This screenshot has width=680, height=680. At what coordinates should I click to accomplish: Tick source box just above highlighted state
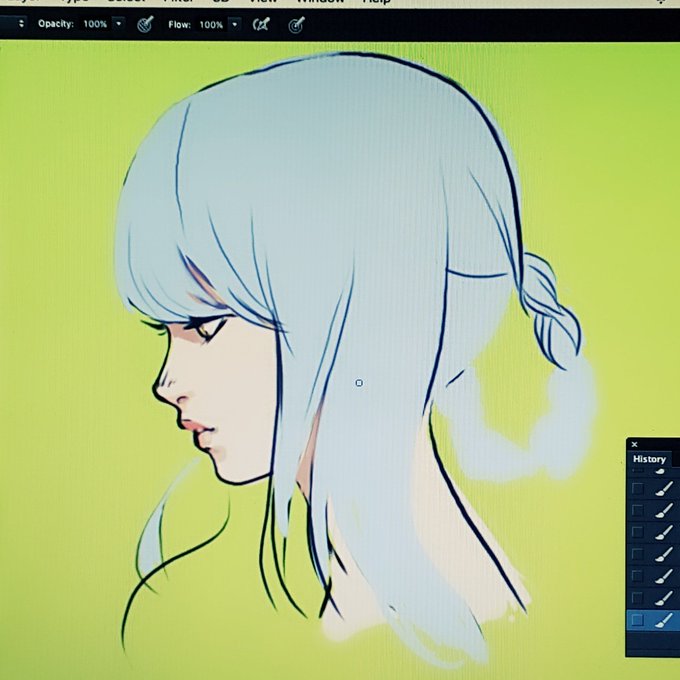coord(637,598)
